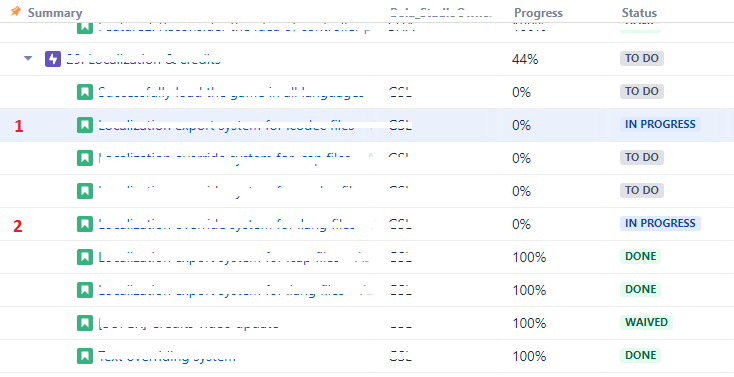This screenshot has width=734, height=377.
Task: Click the WAIVED status badge
Action: coord(646,322)
